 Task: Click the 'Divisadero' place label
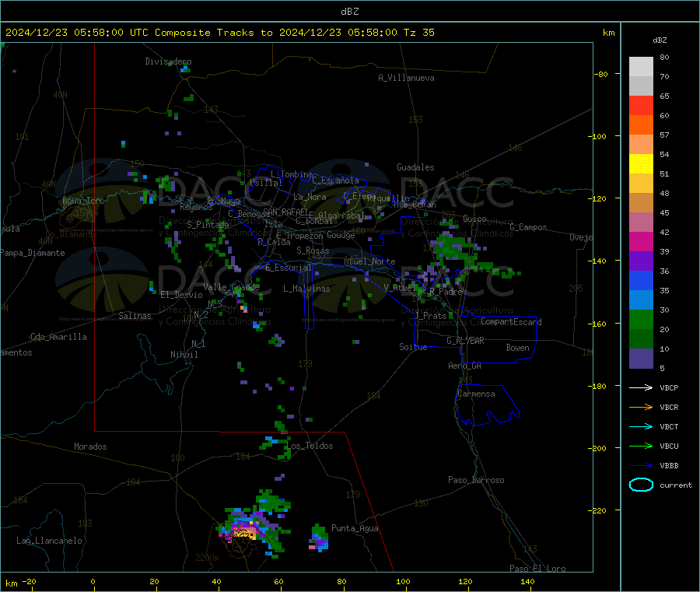(x=168, y=61)
